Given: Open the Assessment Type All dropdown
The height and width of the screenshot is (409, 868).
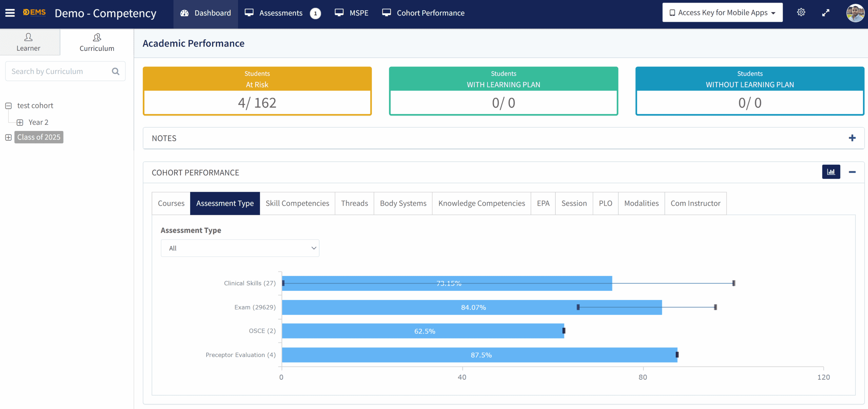Looking at the screenshot, I should (240, 248).
